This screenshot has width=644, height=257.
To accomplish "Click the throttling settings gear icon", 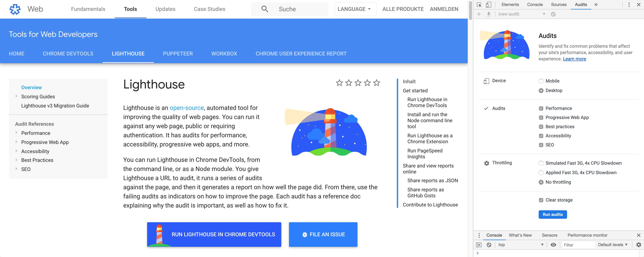I will (x=486, y=163).
